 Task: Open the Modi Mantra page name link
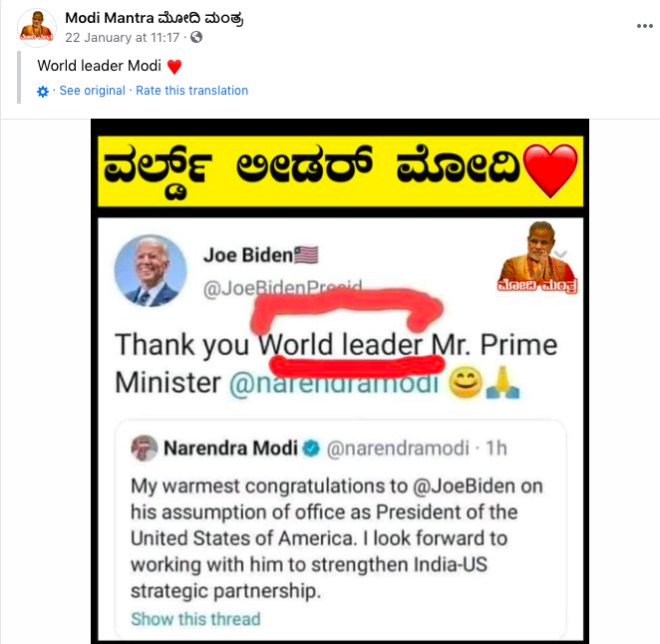155,18
